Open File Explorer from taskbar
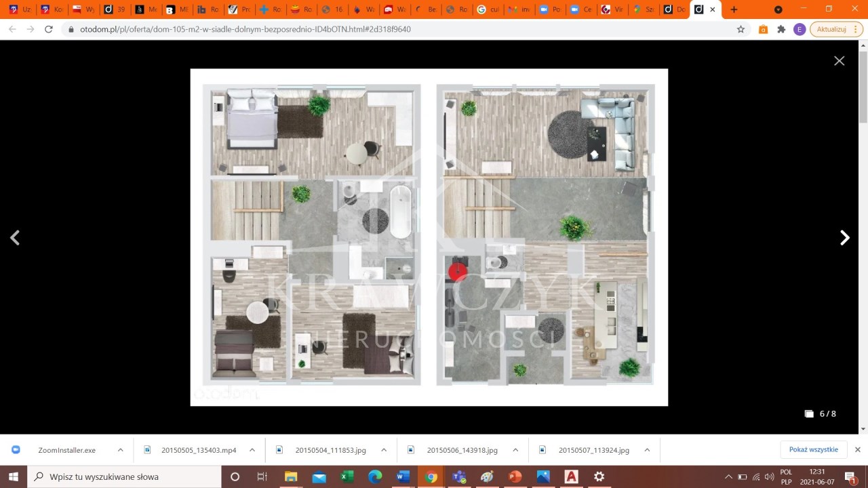868x488 pixels. [291, 476]
